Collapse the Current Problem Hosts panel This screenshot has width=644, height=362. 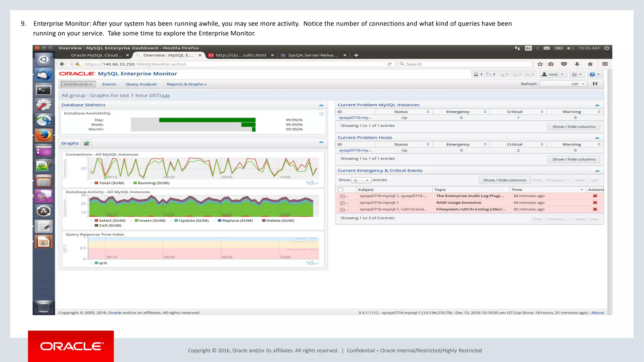597,138
